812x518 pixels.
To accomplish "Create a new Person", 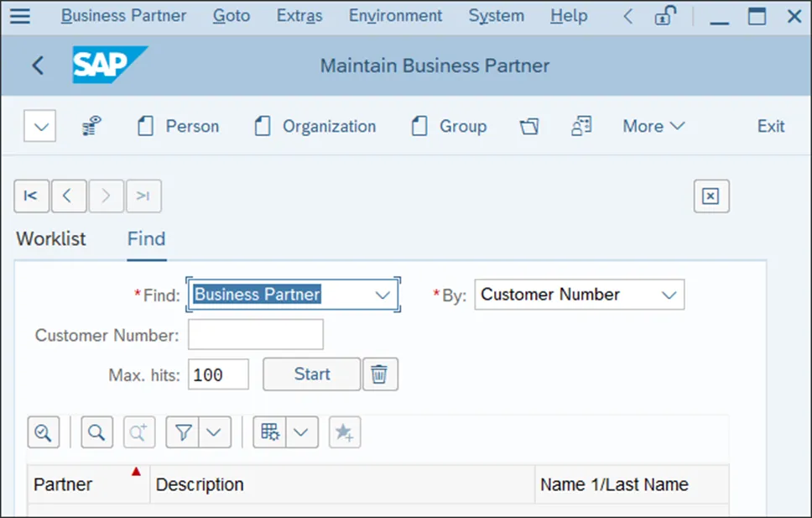I will (x=178, y=126).
